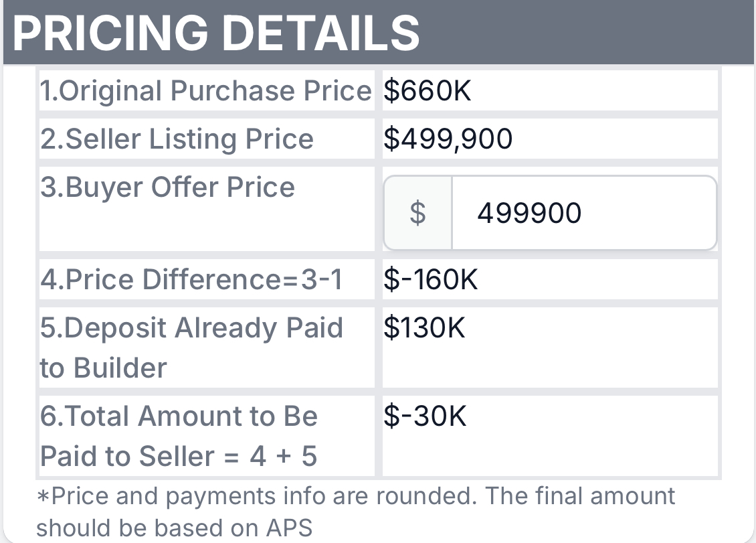Click the Deposit Already Paid to Builder label

(191, 347)
